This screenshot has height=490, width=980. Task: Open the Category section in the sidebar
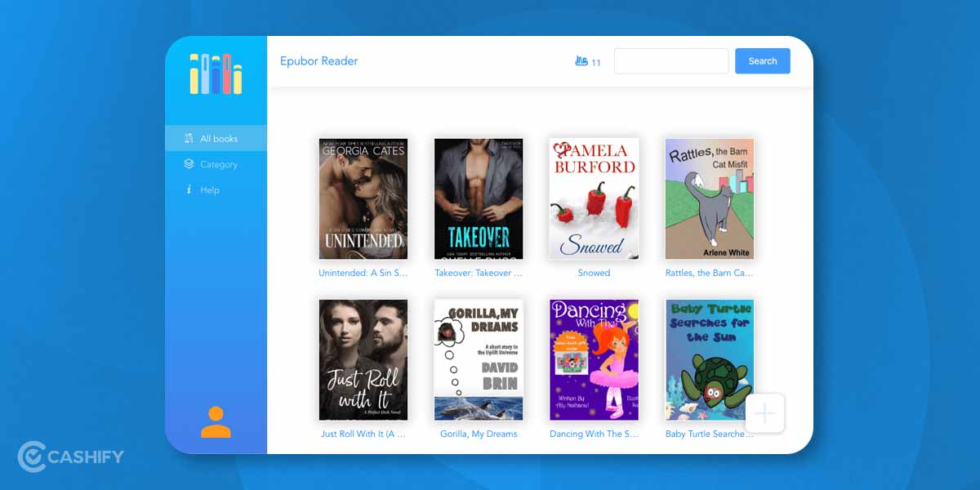218,164
